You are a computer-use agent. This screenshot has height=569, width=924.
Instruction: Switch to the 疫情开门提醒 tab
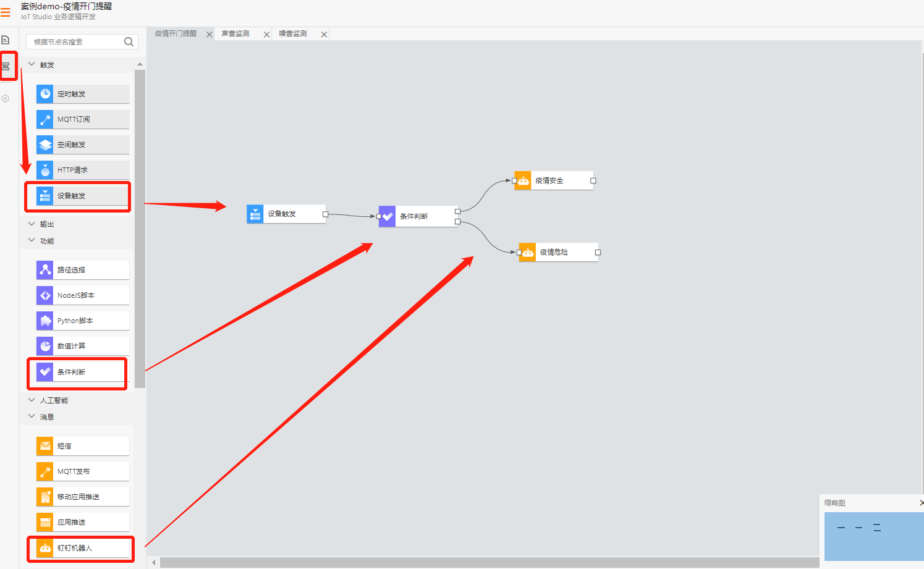click(176, 34)
